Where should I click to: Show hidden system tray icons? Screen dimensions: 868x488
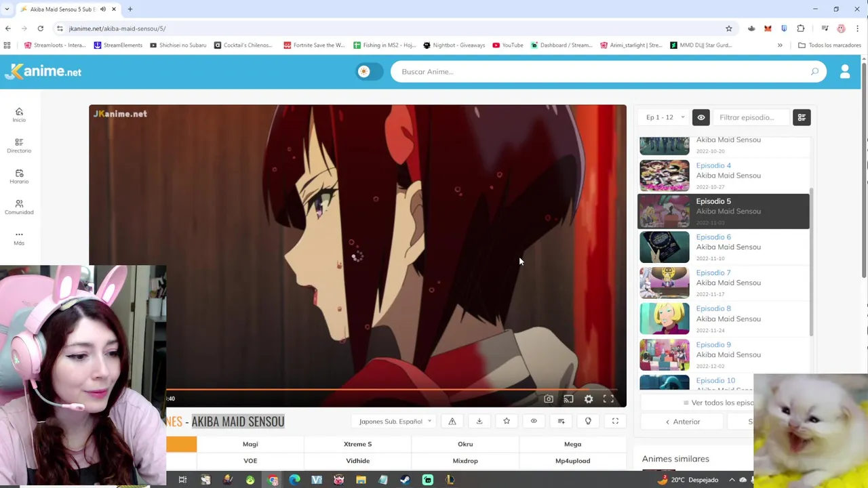(732, 480)
